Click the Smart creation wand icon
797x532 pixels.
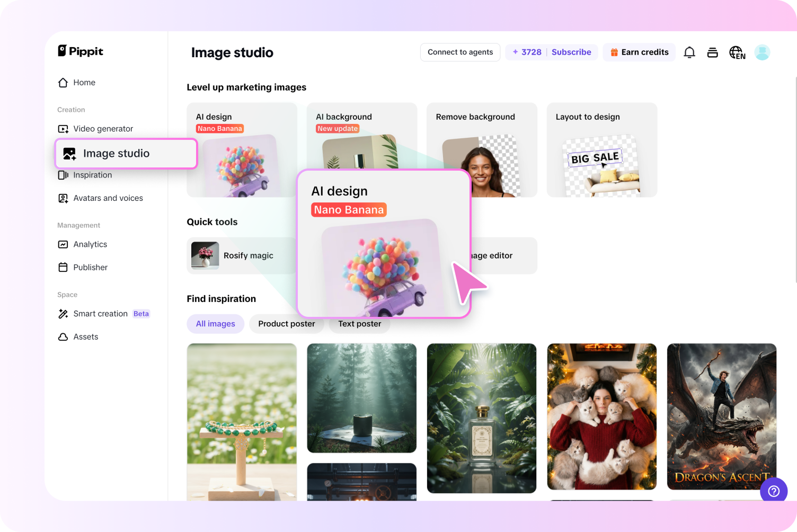[63, 314]
